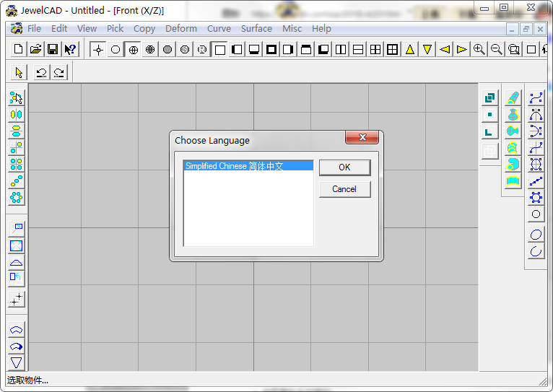
Task: Click the yellow up triangle icon
Action: click(410, 50)
